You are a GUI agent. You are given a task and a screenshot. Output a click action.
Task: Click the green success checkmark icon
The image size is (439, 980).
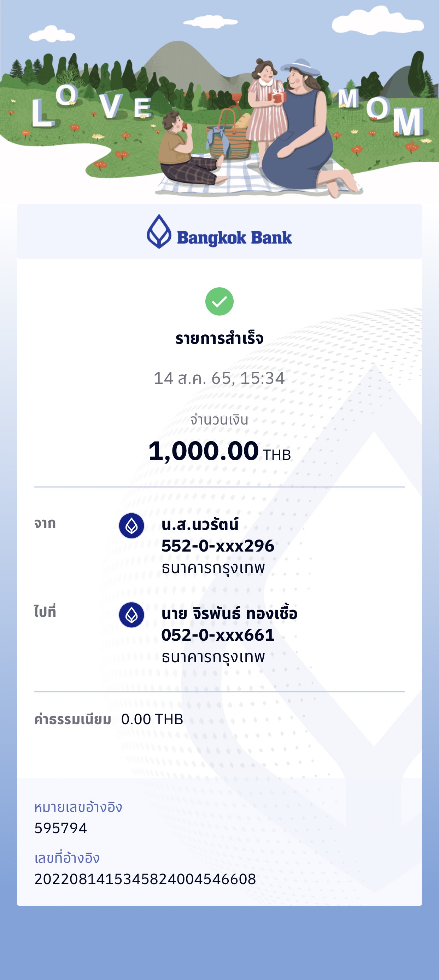(x=219, y=301)
